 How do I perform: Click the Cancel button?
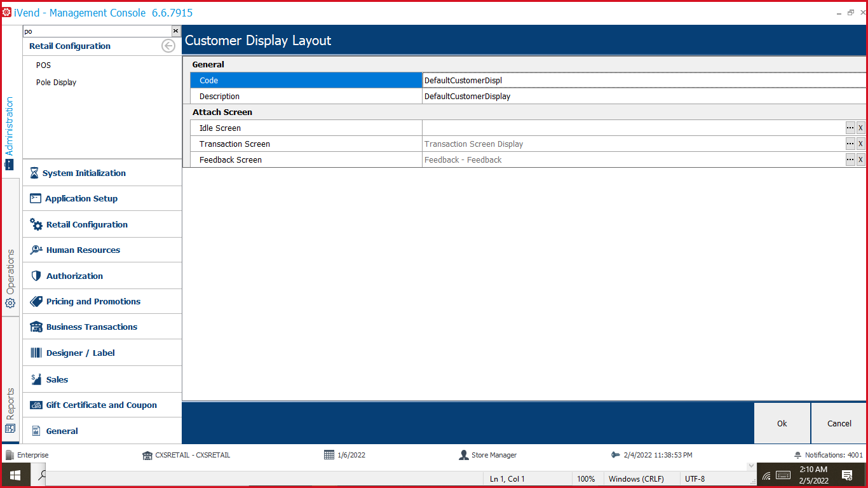click(839, 423)
